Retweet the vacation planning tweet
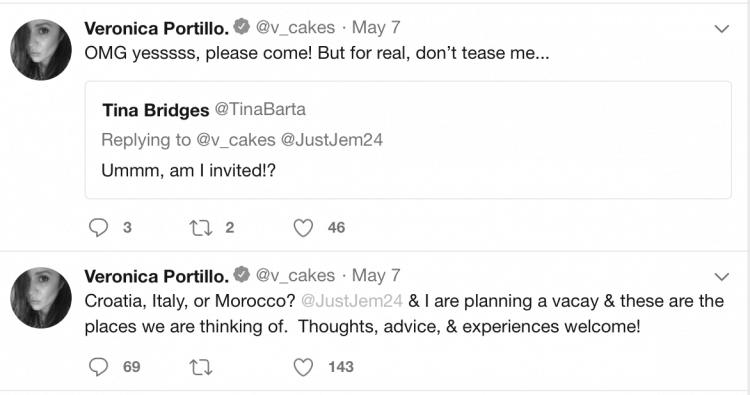 pos(201,367)
